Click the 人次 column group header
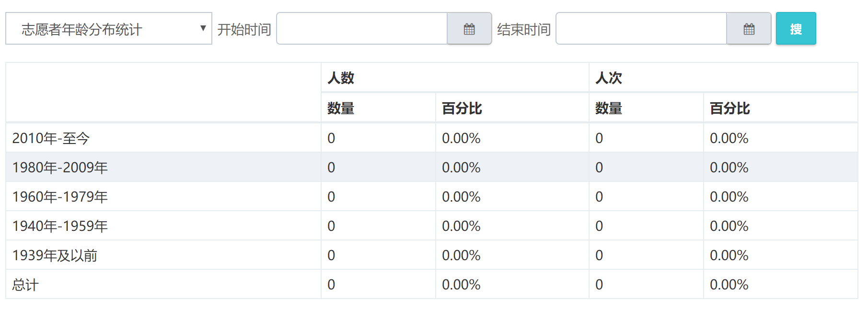Screen dimensions: 868x312 [x=608, y=78]
